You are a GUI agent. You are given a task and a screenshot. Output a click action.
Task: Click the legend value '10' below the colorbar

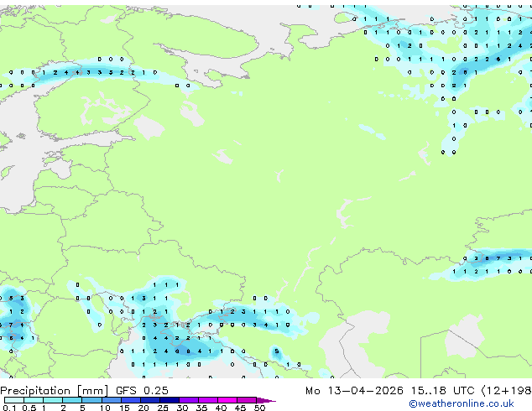(105, 408)
